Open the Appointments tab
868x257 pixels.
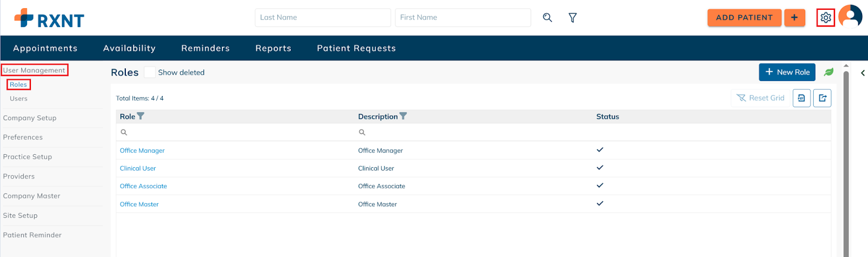coord(45,48)
